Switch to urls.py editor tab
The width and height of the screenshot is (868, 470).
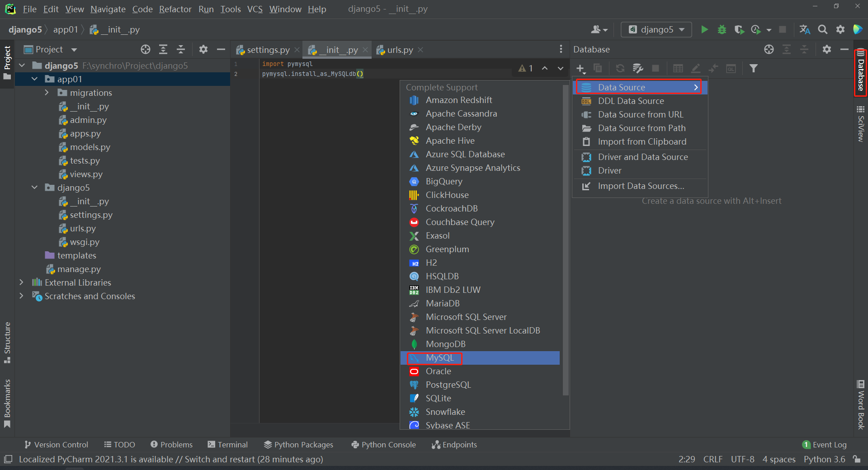tap(400, 50)
